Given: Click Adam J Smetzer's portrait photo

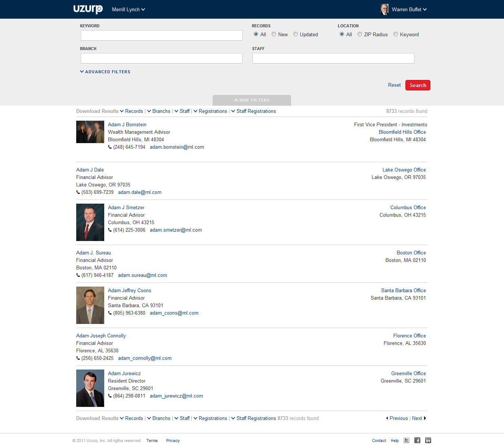Looking at the screenshot, I should (90, 222).
